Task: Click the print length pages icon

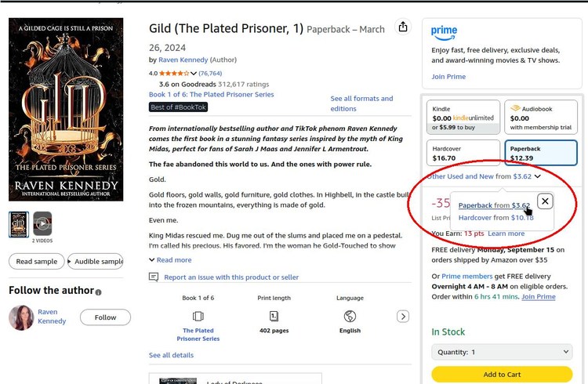Action: coord(274,316)
